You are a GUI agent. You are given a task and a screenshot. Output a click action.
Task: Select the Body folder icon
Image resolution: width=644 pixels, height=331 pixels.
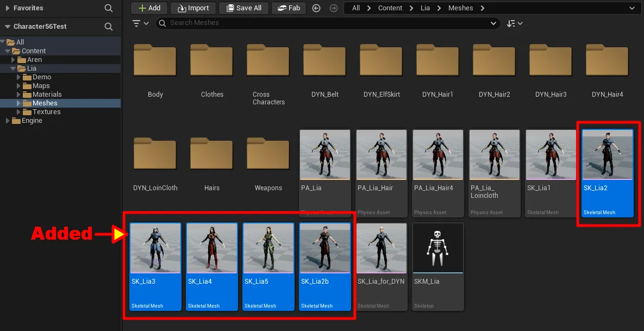click(x=155, y=60)
